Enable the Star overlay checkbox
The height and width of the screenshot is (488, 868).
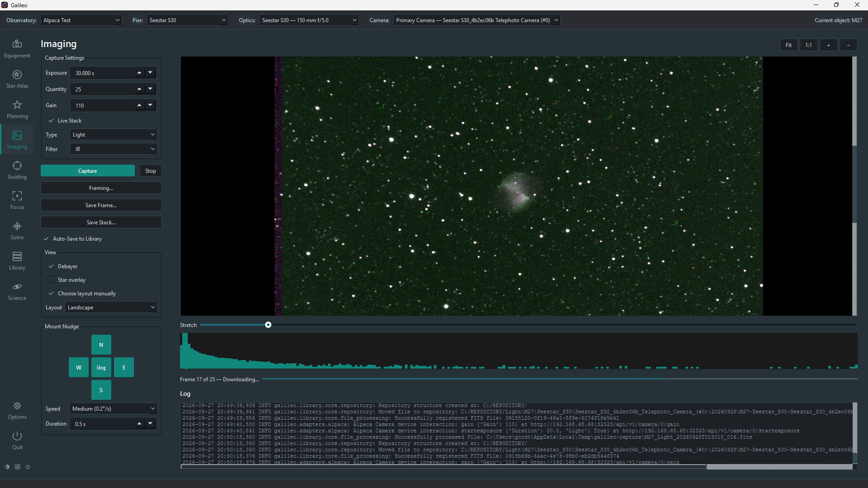click(51, 280)
